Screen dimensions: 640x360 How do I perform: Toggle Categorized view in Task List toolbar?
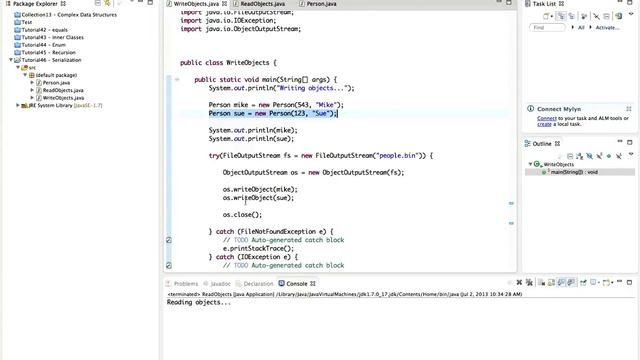click(x=561, y=16)
